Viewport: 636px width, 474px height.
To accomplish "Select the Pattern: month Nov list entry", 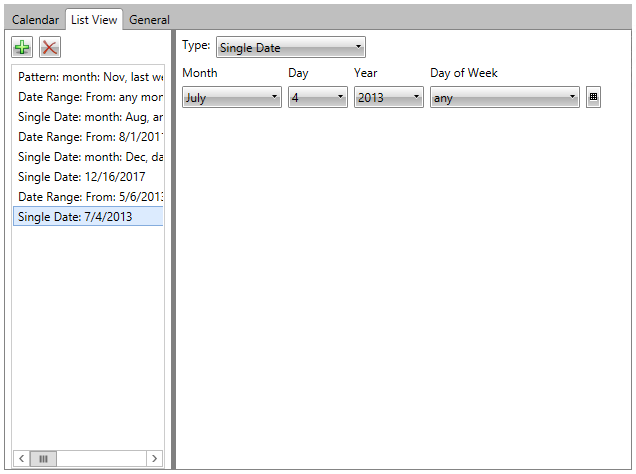I will (x=90, y=77).
